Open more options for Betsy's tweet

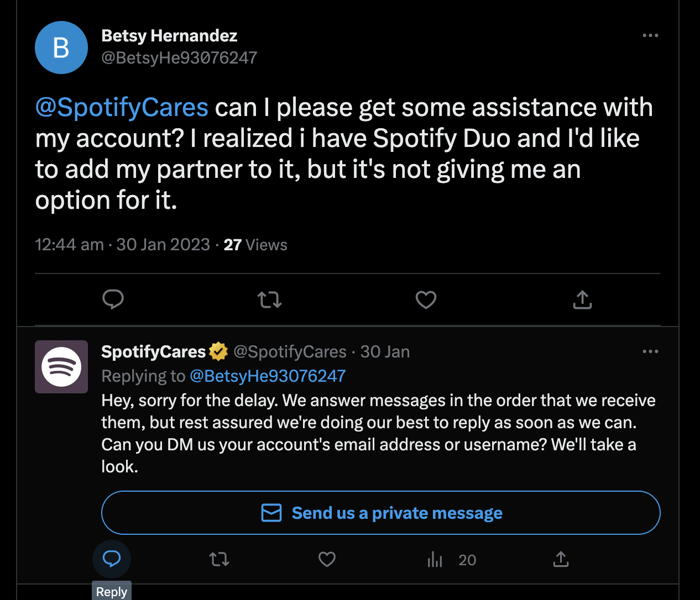(x=650, y=35)
